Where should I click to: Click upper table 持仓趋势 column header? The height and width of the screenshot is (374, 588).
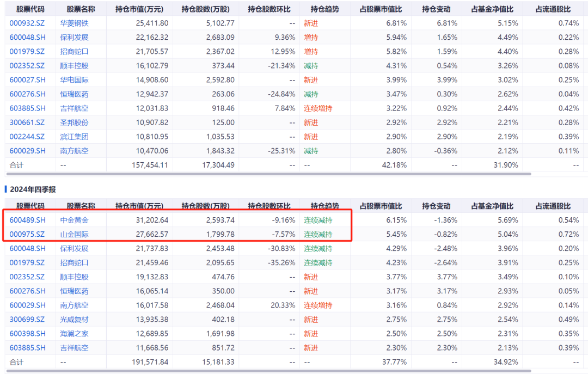(324, 9)
